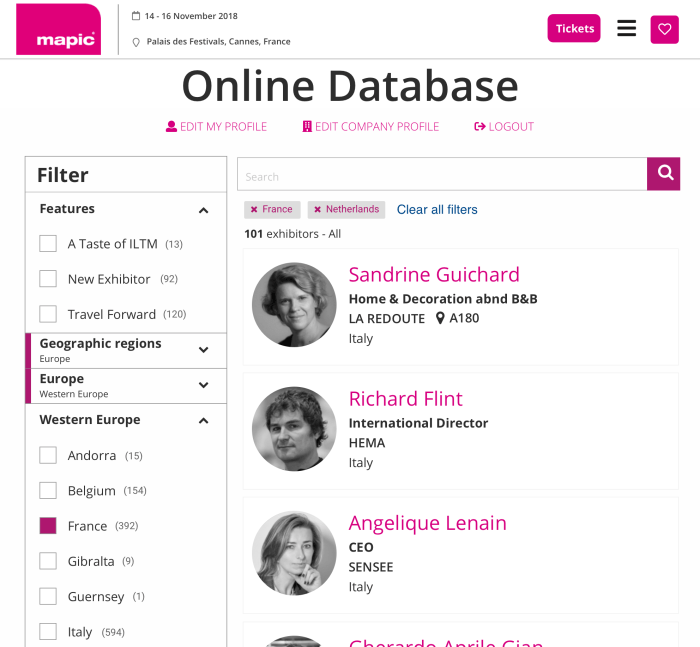The width and height of the screenshot is (700, 647).
Task: Click the magnifier search button
Action: (x=663, y=174)
